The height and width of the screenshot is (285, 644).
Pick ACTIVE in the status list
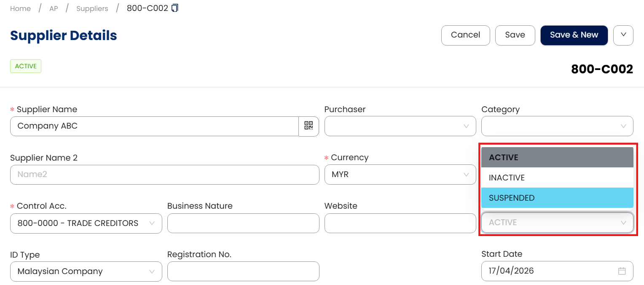click(x=557, y=157)
